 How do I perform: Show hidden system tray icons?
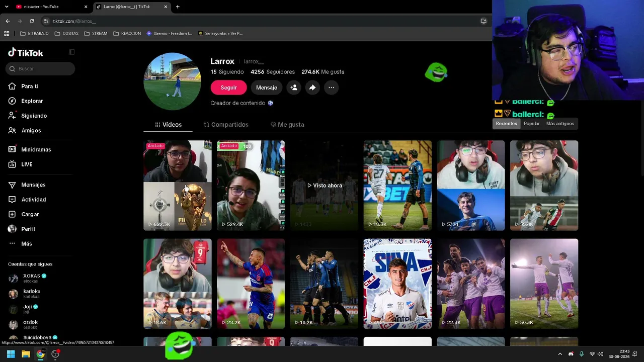point(560,354)
